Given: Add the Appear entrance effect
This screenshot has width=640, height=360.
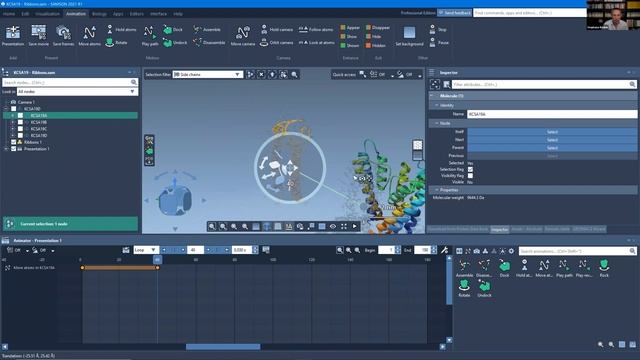Looking at the screenshot, I should [x=350, y=27].
